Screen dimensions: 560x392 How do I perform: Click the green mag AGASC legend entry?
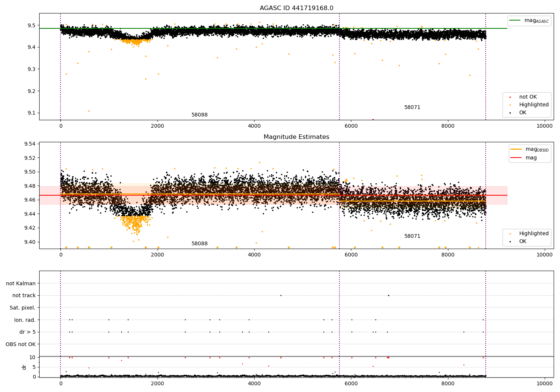point(529,21)
